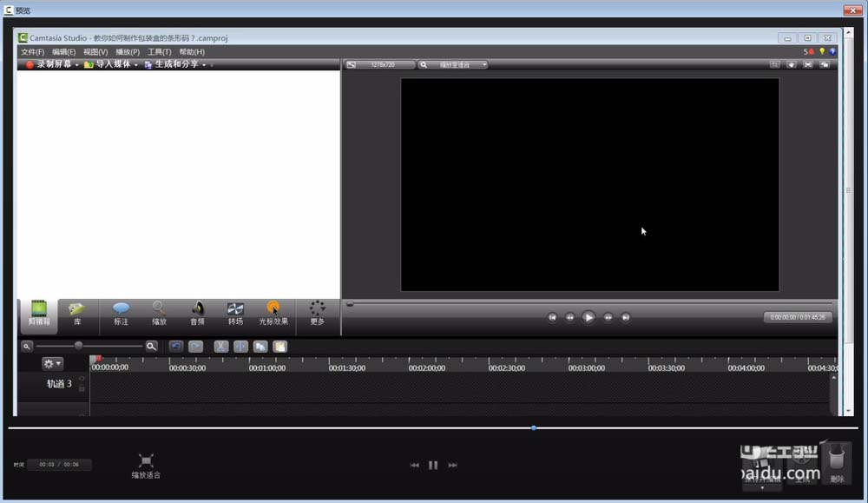This screenshot has width=868, height=503.
Task: Click the 生成和分享 produce and share button
Action: coord(172,64)
